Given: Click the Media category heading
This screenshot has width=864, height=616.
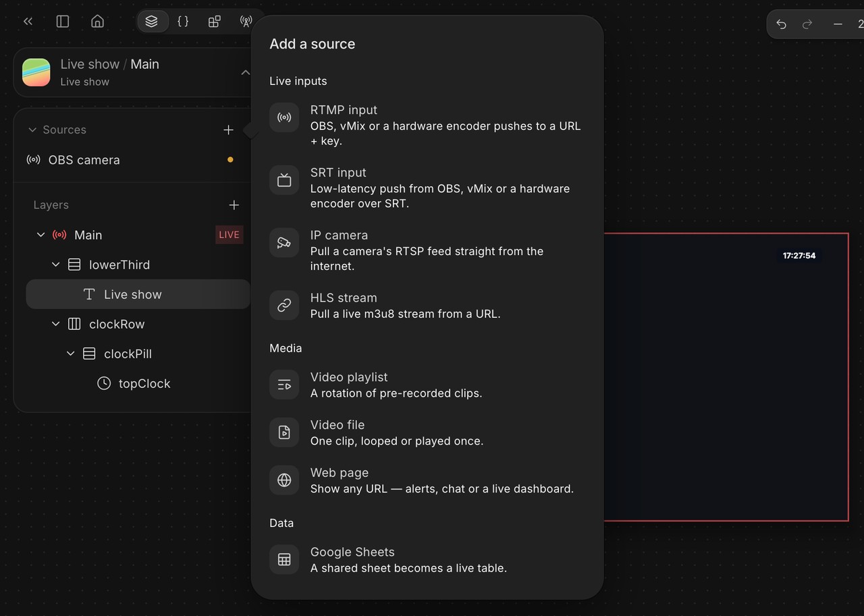Looking at the screenshot, I should [x=286, y=348].
